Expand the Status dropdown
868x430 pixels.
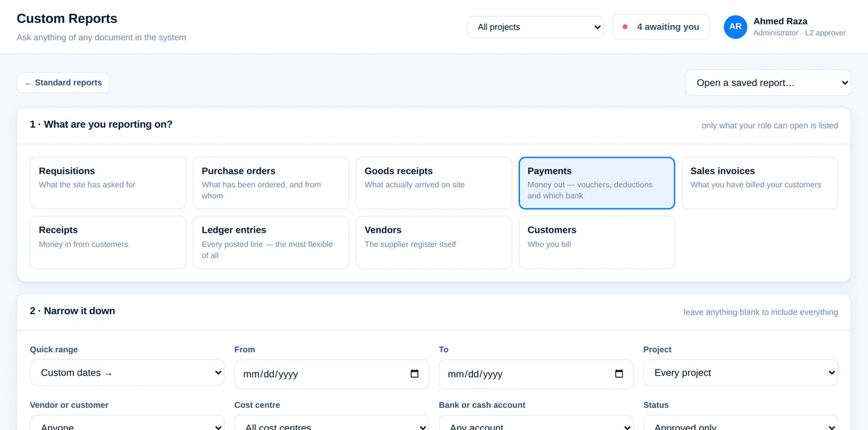pyautogui.click(x=740, y=423)
